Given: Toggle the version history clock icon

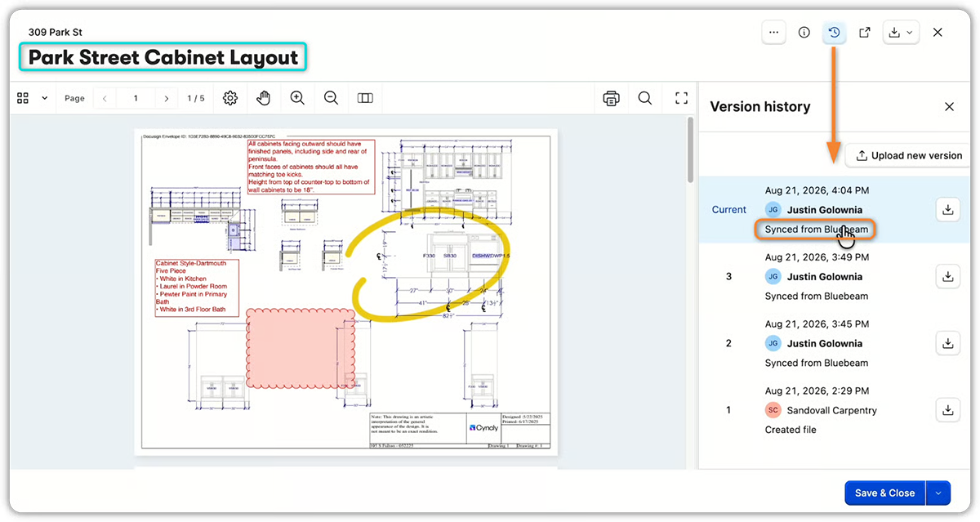Looking at the screenshot, I should tap(834, 33).
